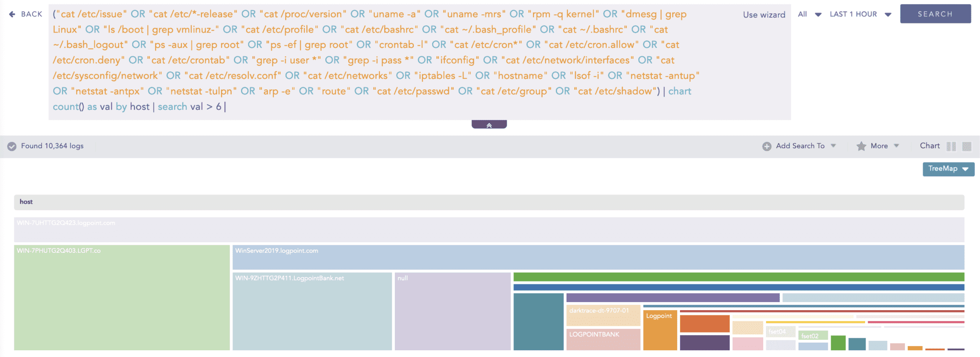Click the null host treemap block

click(452, 311)
